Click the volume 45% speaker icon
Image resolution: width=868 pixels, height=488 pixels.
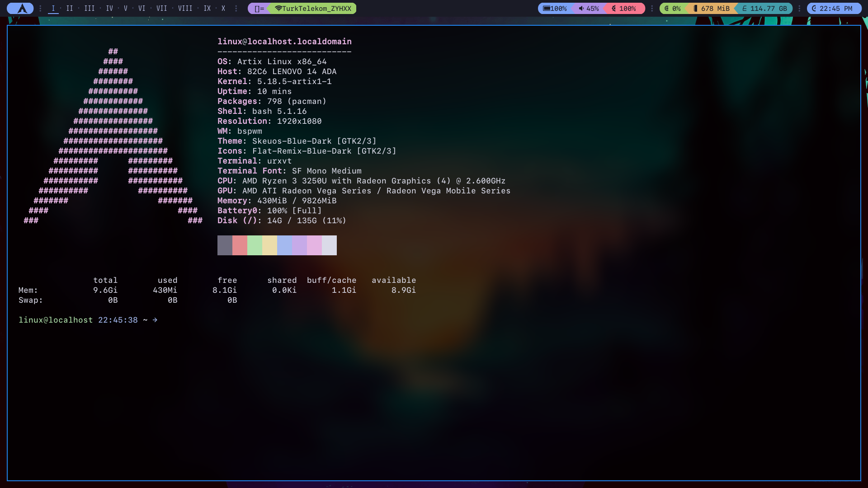click(581, 9)
